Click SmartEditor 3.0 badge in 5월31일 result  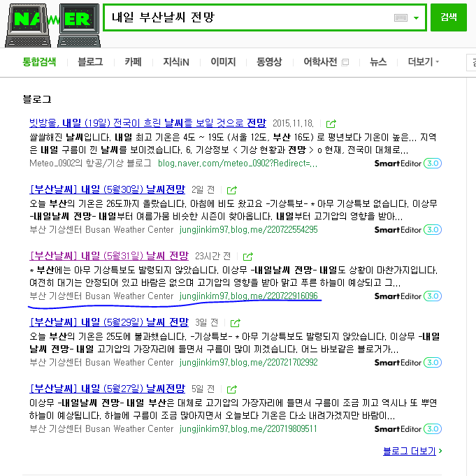click(408, 296)
